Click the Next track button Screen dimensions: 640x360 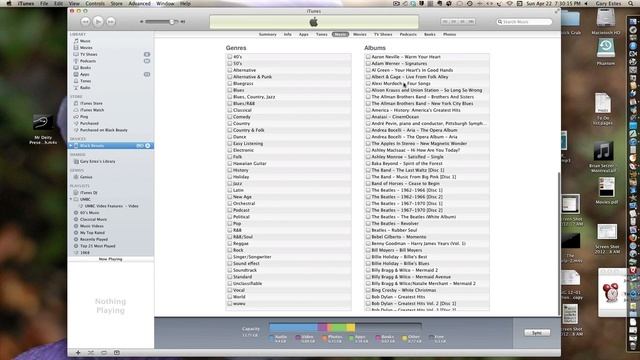point(111,22)
